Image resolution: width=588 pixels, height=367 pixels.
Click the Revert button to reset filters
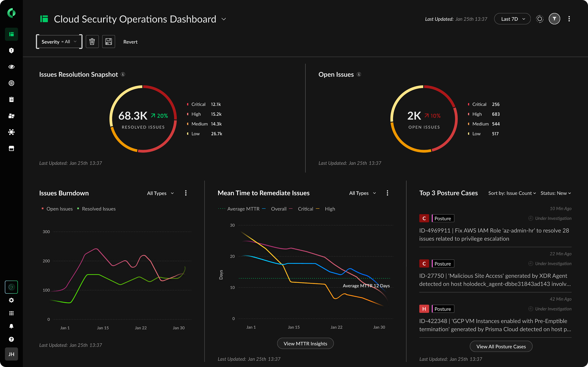point(130,41)
